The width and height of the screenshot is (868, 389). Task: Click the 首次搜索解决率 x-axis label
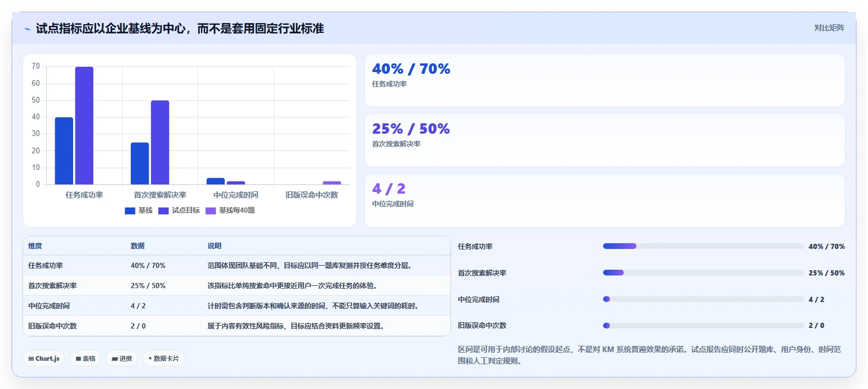(x=160, y=195)
